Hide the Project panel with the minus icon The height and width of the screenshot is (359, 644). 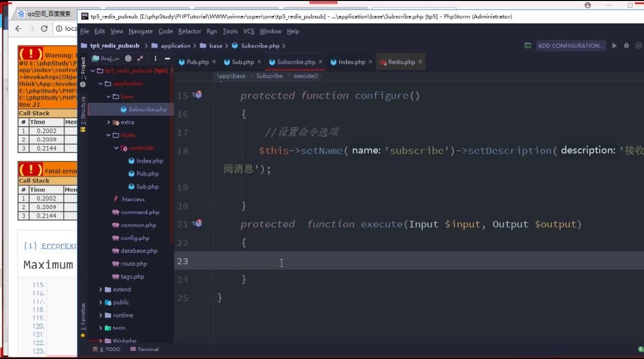(x=167, y=58)
